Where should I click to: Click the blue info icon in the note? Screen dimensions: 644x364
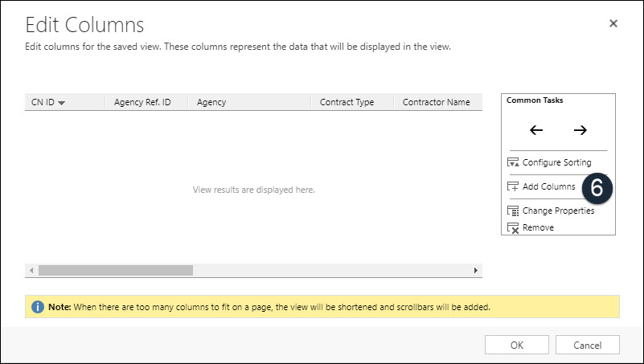[x=37, y=307]
